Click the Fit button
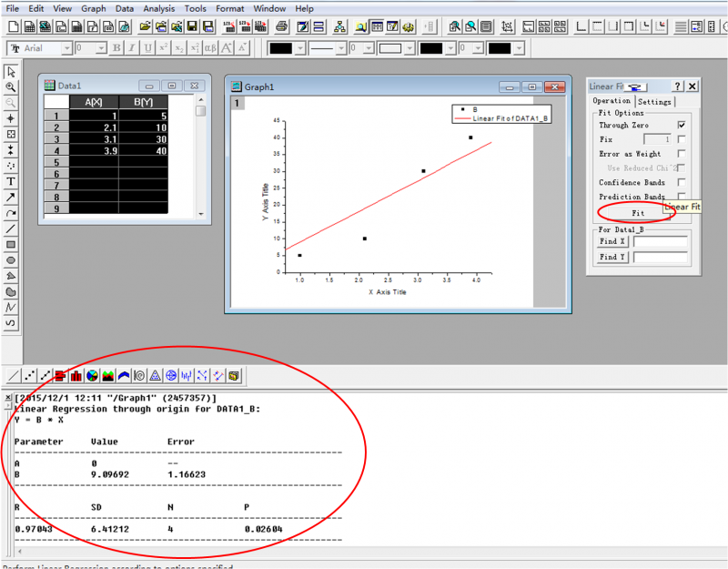 coord(637,212)
